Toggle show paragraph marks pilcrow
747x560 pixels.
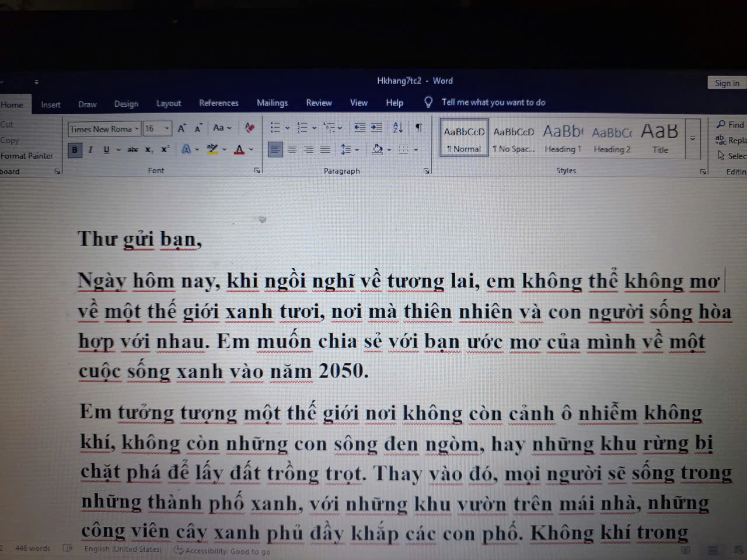[x=419, y=127]
